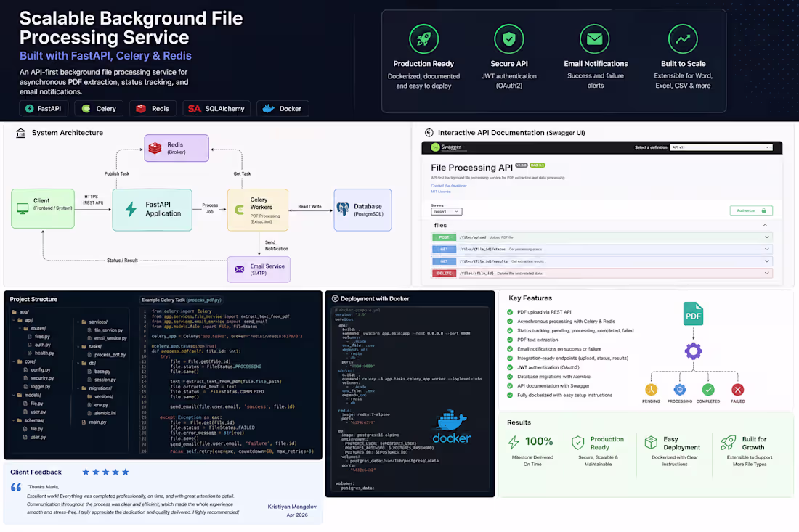This screenshot has height=532, width=799.
Task: Select security.py in the project tree
Action: click(x=38, y=378)
